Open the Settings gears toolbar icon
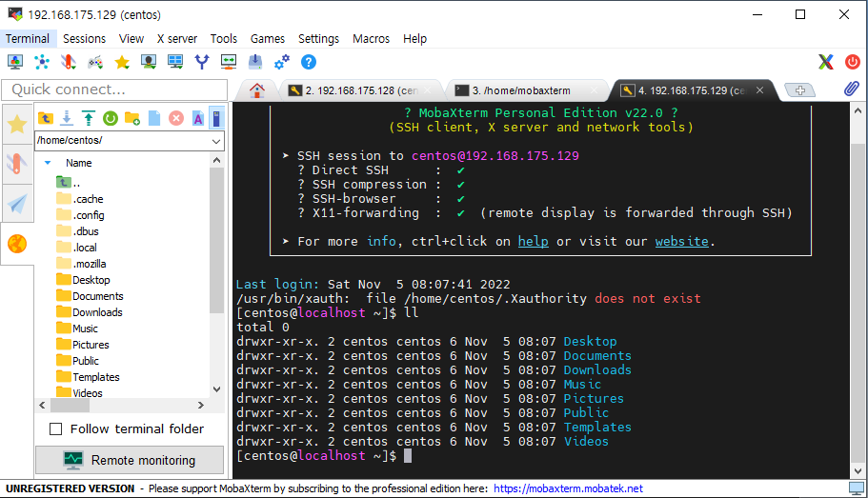868x498 pixels. click(x=282, y=62)
